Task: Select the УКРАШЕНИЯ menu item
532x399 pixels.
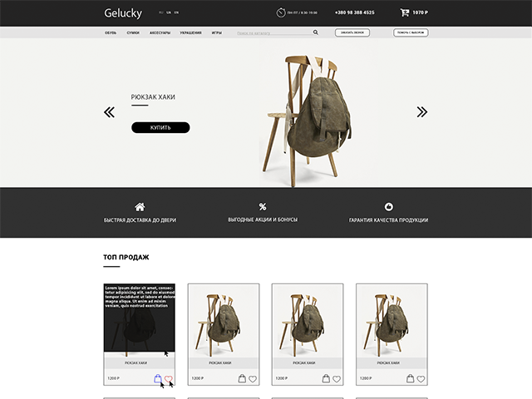Action: click(x=190, y=33)
